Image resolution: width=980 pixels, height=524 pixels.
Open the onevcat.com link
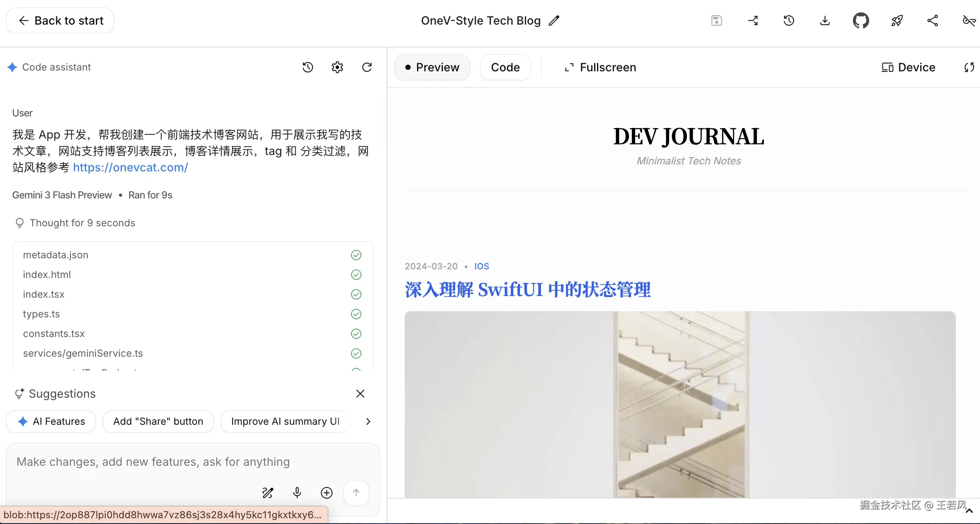click(130, 167)
